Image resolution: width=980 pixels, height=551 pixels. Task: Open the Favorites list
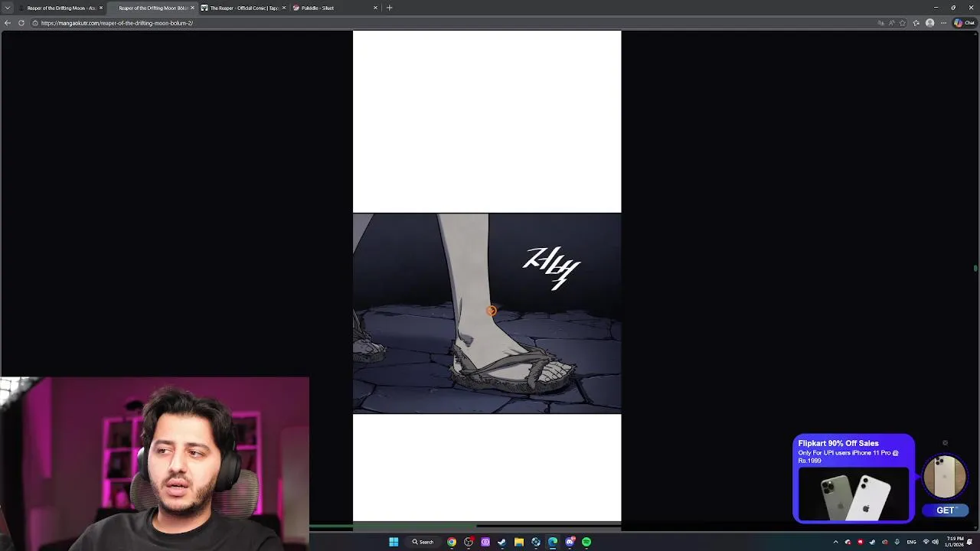[916, 23]
